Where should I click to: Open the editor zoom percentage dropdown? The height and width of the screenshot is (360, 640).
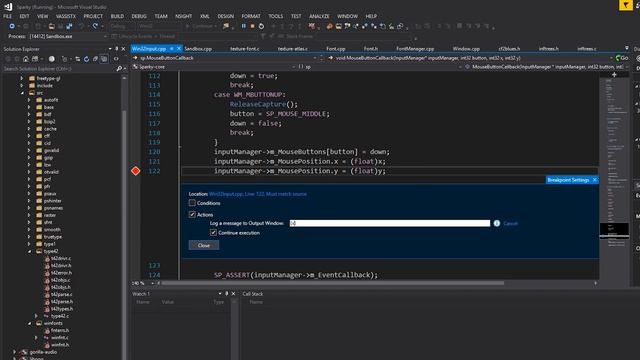[152, 283]
